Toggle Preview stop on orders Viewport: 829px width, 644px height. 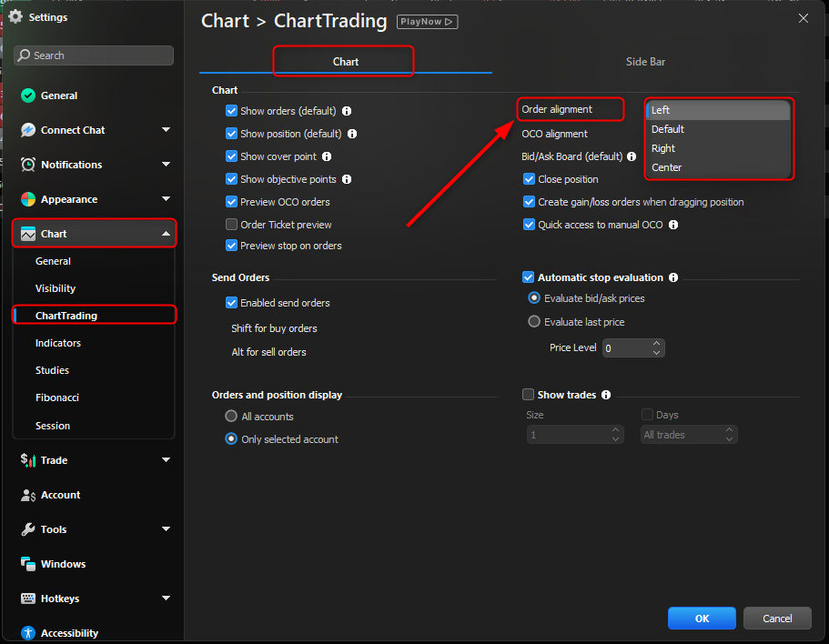[231, 245]
